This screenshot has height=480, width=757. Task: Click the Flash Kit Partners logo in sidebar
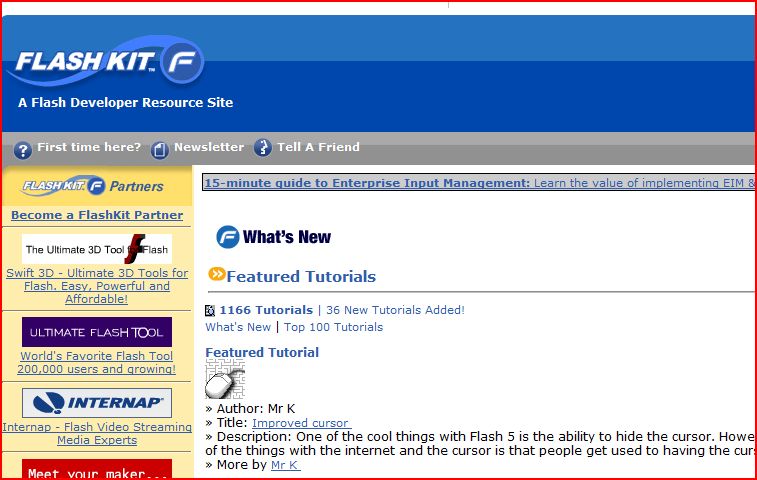[x=93, y=185]
